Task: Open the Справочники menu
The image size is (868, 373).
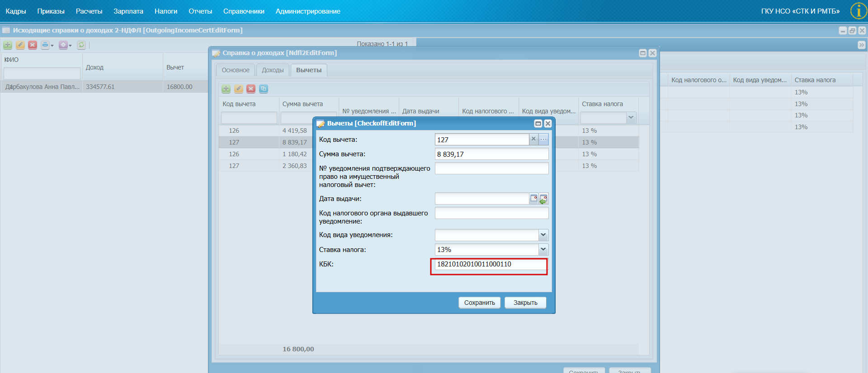Action: [244, 11]
